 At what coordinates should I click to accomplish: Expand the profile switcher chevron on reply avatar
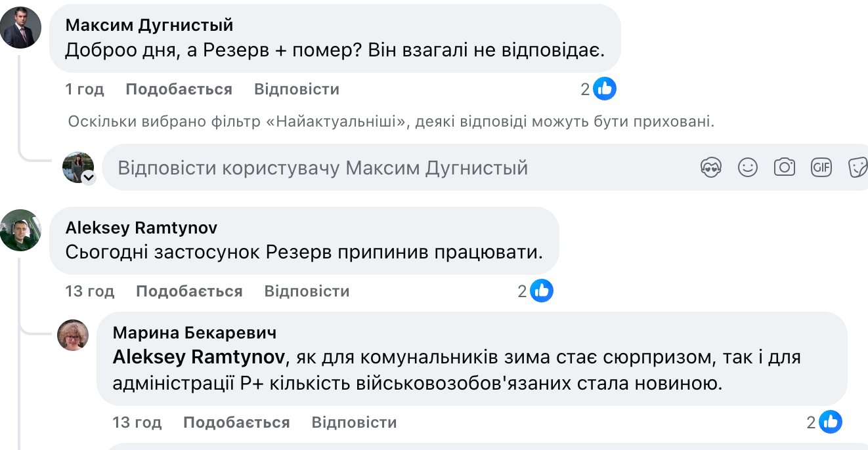[x=88, y=177]
